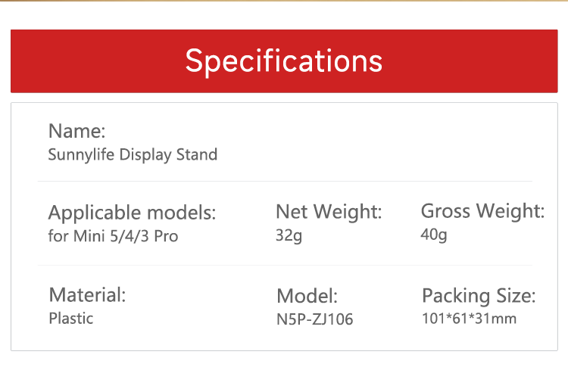Click the divider line above the Material row
Viewport: 568px width, 392px height.
click(285, 266)
